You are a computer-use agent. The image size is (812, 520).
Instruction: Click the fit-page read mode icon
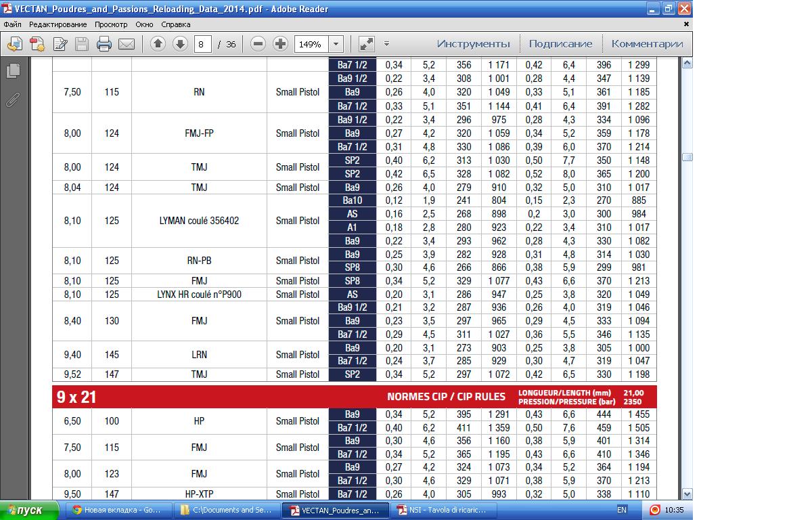(x=366, y=44)
